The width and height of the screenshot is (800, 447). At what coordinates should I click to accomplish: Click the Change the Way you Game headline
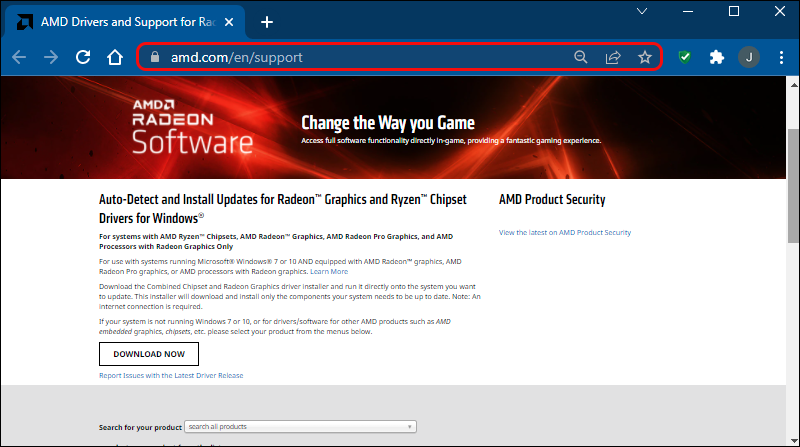(388, 123)
